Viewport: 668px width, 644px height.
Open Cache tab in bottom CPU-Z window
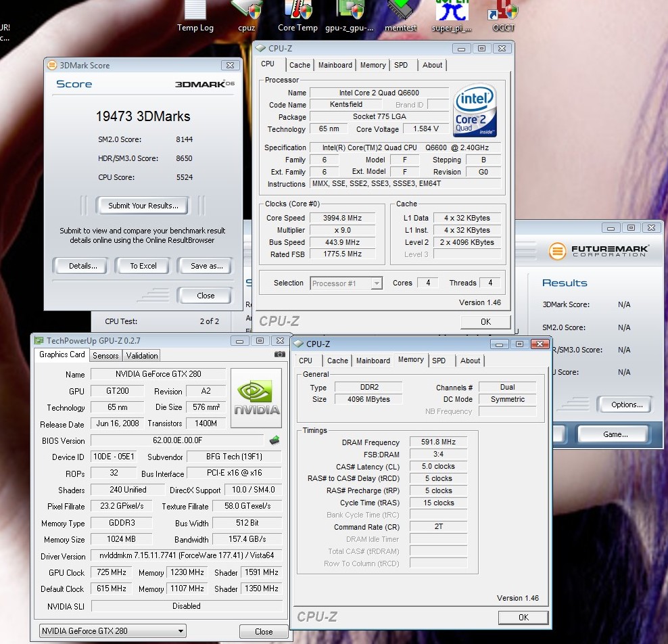pyautogui.click(x=338, y=361)
